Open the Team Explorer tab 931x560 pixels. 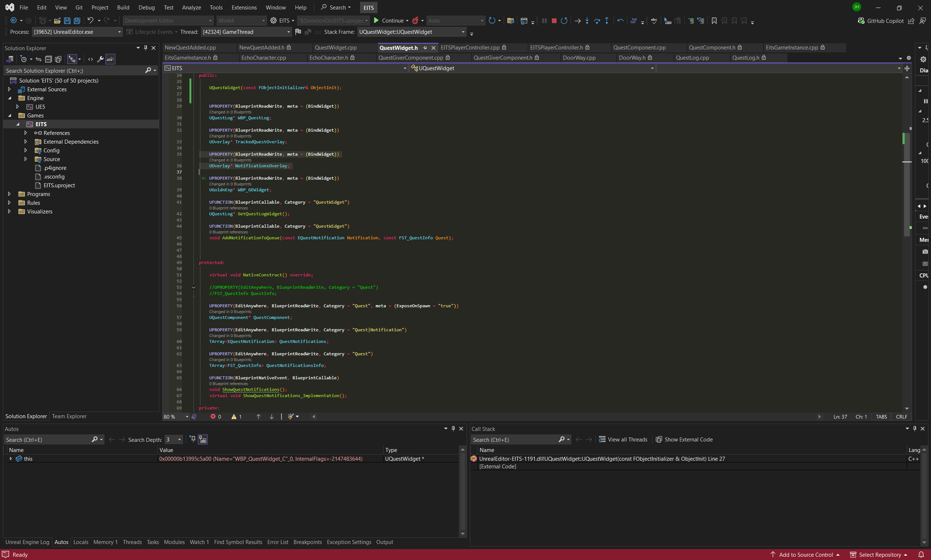(x=69, y=416)
